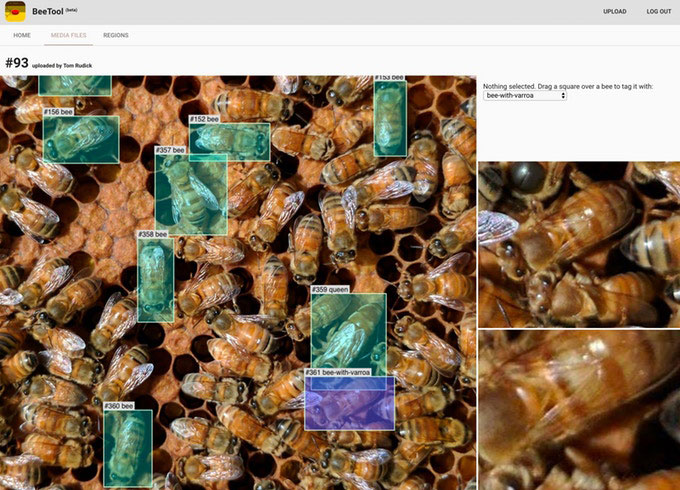
Task: Select the #357 bee region box
Action: [191, 194]
